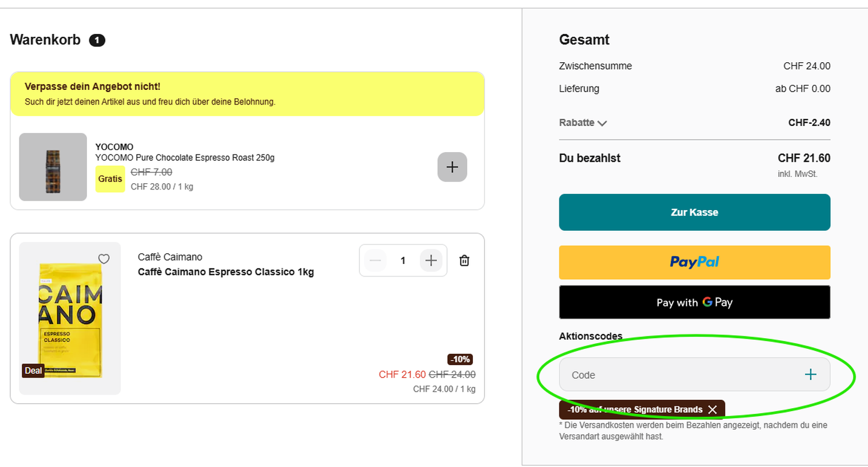Image resolution: width=868 pixels, height=467 pixels.
Task: Click the cart item count badge
Action: 97,40
